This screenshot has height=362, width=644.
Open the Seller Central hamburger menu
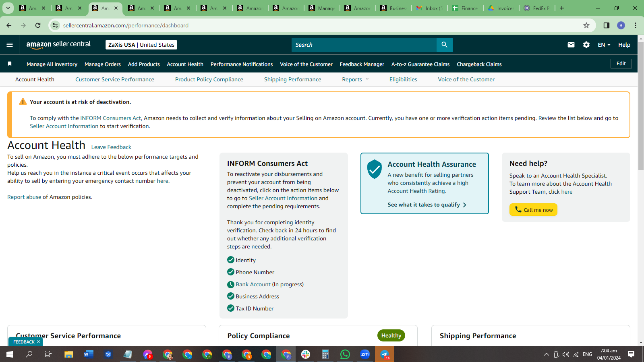click(x=10, y=45)
